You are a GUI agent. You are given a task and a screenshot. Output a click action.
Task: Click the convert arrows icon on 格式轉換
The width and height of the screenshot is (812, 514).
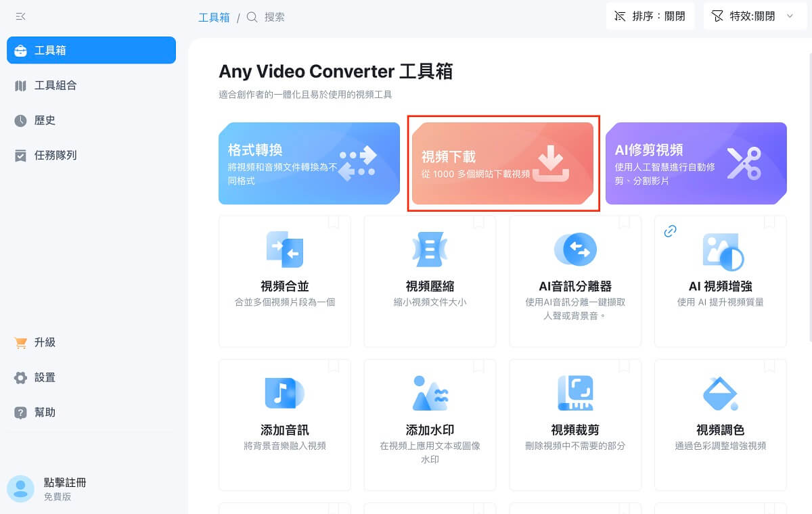(357, 164)
